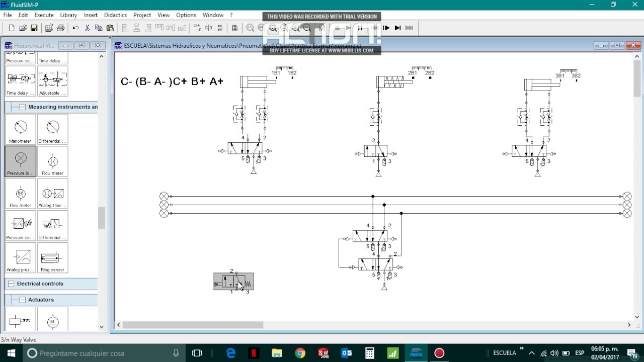Toggle the grid display icon
The image size is (644, 362).
tap(234, 28)
